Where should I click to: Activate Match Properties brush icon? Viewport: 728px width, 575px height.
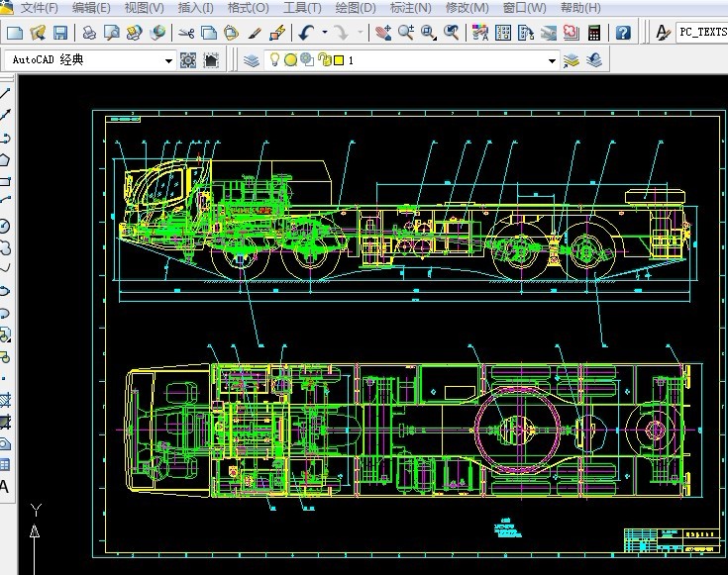tap(255, 33)
